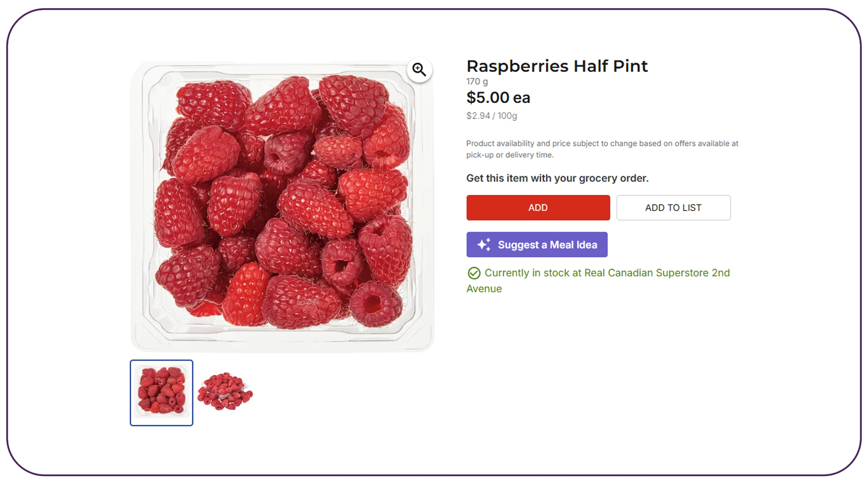
Task: Click 'Get this item with your grocery order' text
Action: [x=557, y=178]
